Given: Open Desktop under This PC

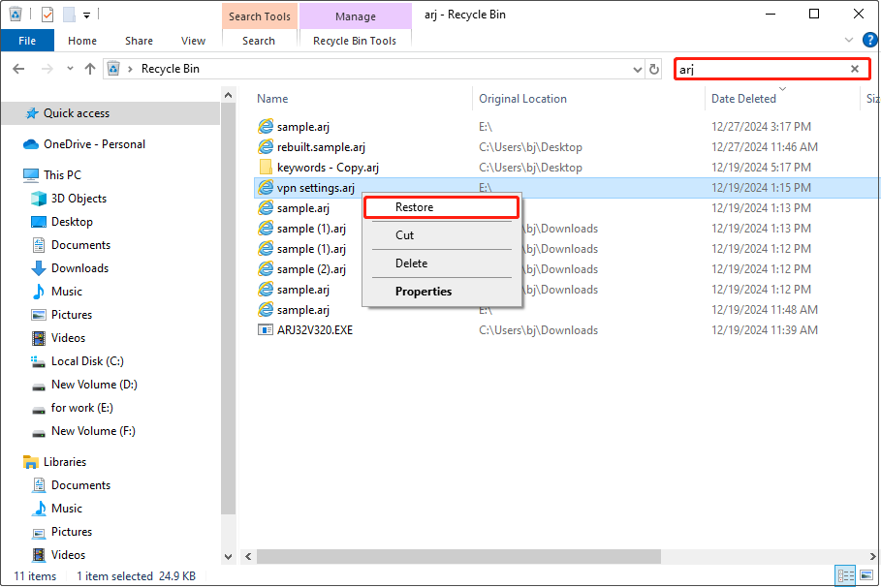Looking at the screenshot, I should [x=72, y=221].
